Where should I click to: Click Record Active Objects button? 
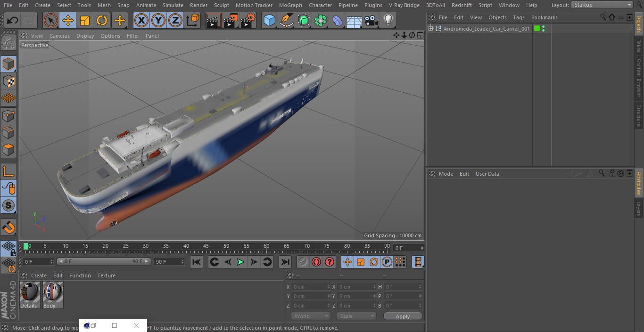(x=303, y=262)
